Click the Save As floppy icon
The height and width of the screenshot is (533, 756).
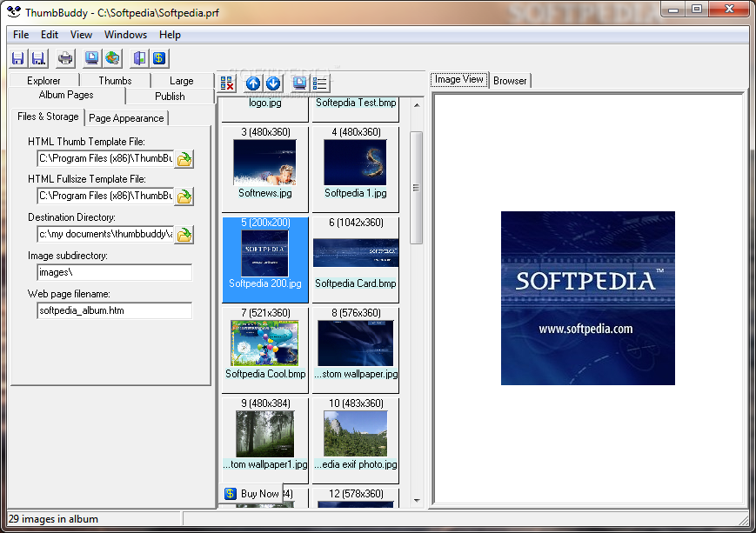[38, 58]
